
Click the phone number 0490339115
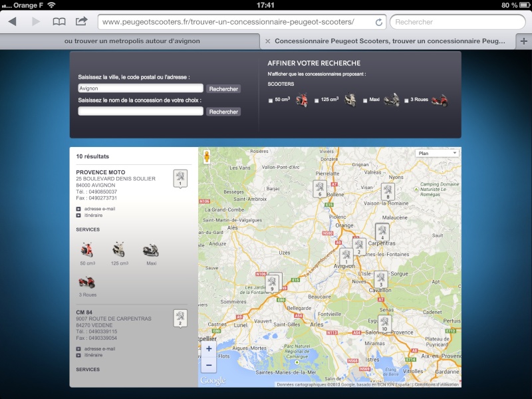(103, 331)
